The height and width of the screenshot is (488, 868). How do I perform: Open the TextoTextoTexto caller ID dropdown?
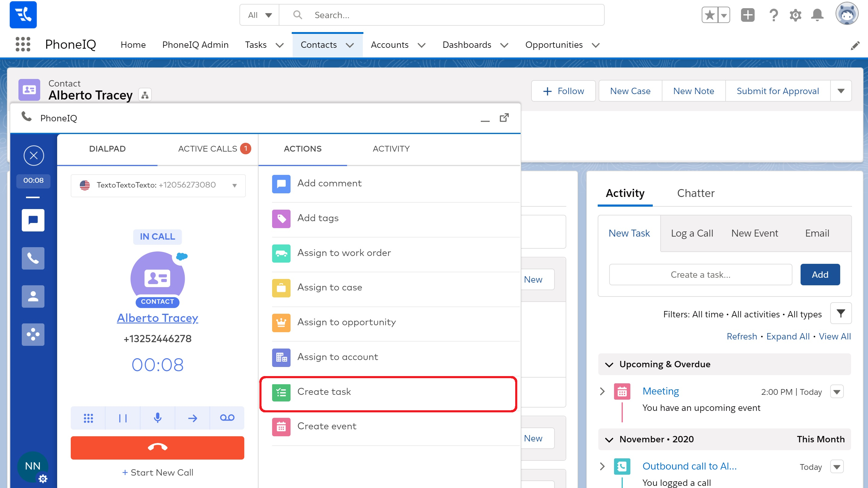point(235,185)
